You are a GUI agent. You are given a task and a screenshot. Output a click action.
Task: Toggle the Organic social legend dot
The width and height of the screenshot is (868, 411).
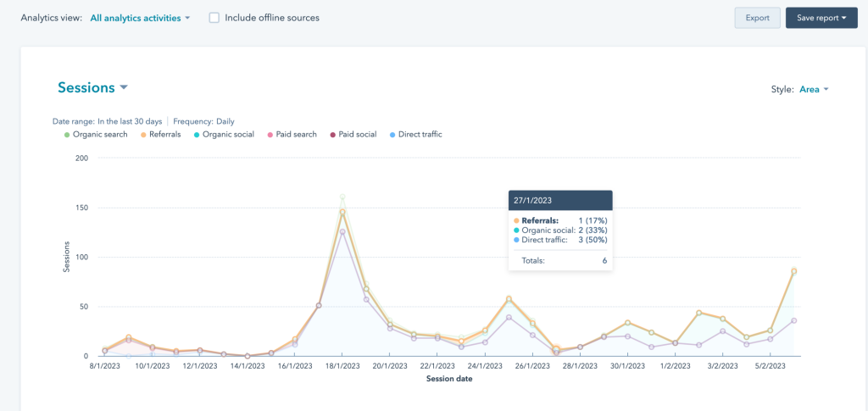[197, 135]
